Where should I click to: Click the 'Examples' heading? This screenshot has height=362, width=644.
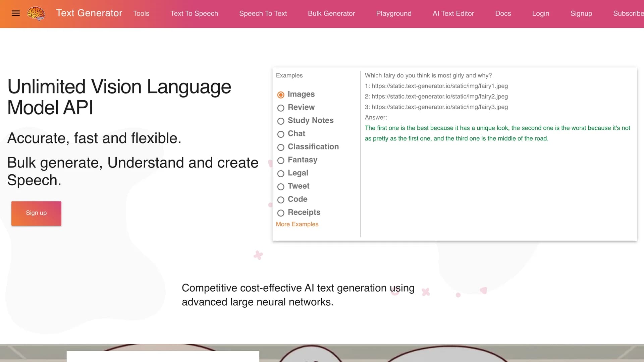289,75
